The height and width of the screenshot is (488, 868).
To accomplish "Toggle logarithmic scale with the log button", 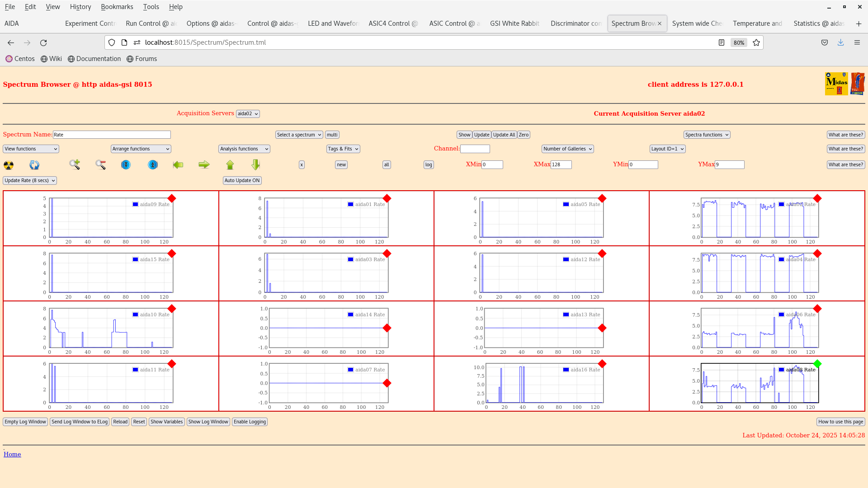I will tap(428, 164).
